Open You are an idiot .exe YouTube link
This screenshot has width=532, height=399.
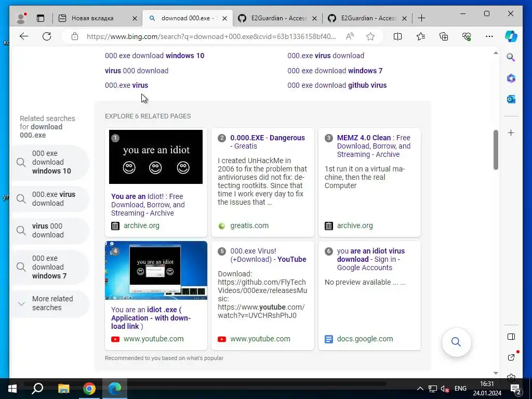point(151,318)
